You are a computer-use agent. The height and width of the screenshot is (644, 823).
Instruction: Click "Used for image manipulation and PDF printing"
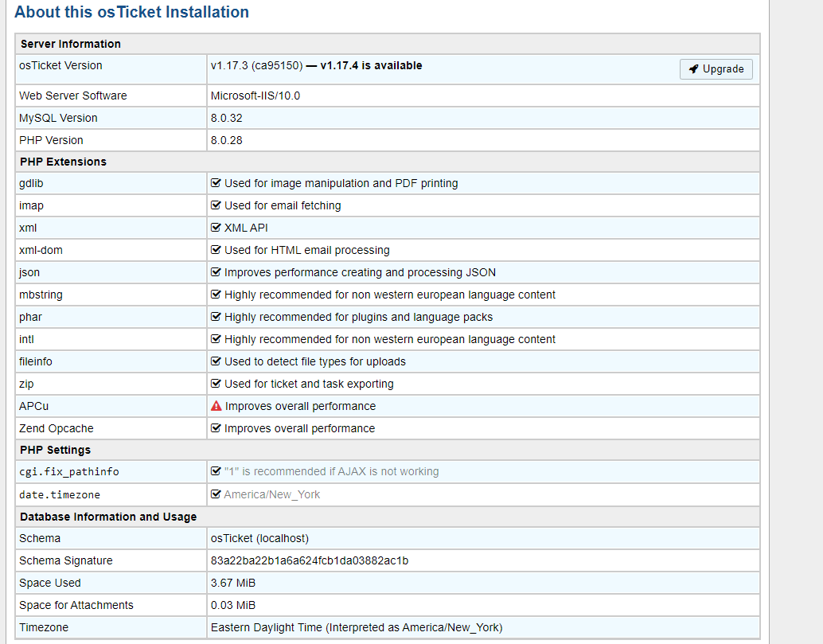click(x=341, y=183)
